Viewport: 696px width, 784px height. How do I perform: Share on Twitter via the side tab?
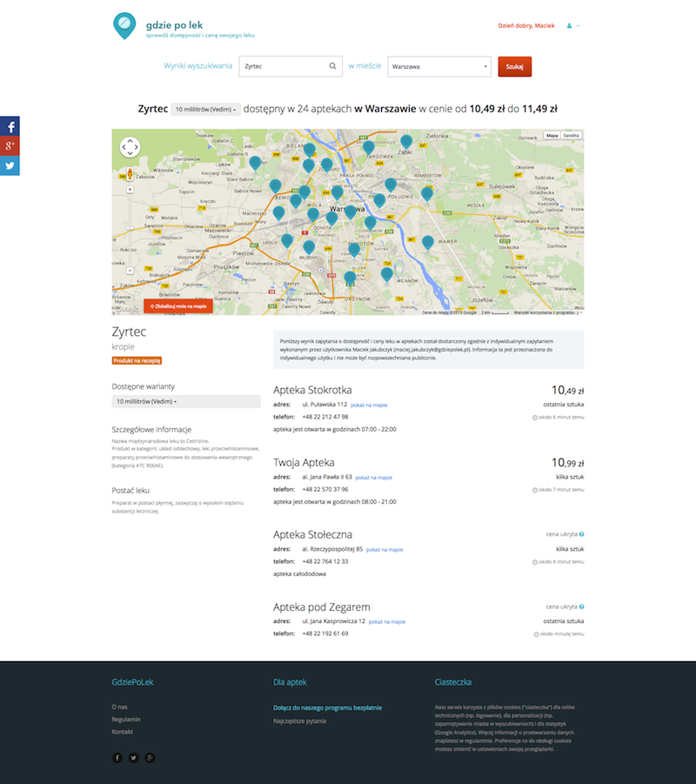coord(10,166)
